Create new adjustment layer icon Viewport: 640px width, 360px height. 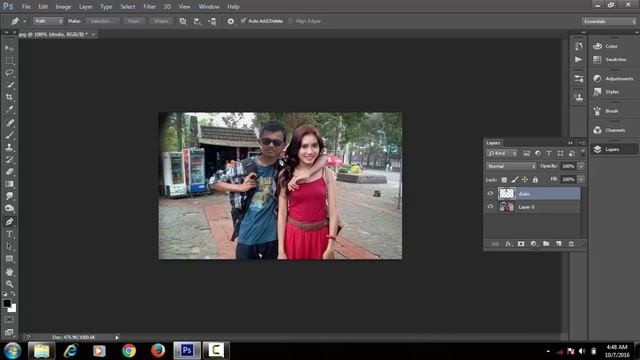click(x=533, y=244)
